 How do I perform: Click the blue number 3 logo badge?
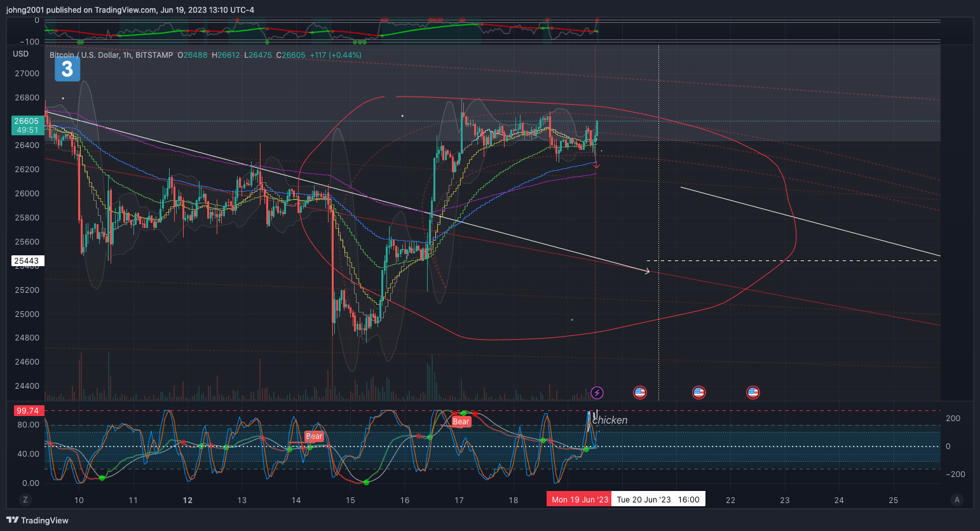67,69
